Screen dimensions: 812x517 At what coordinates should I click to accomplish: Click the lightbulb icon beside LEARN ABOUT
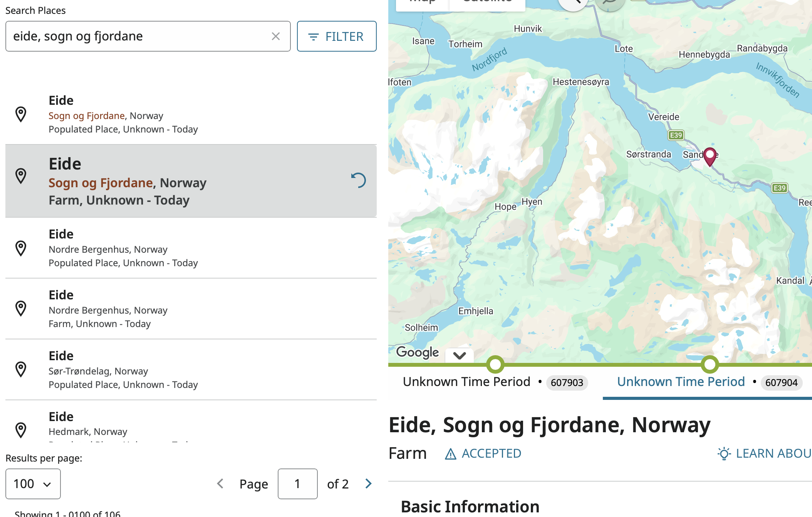[724, 453]
